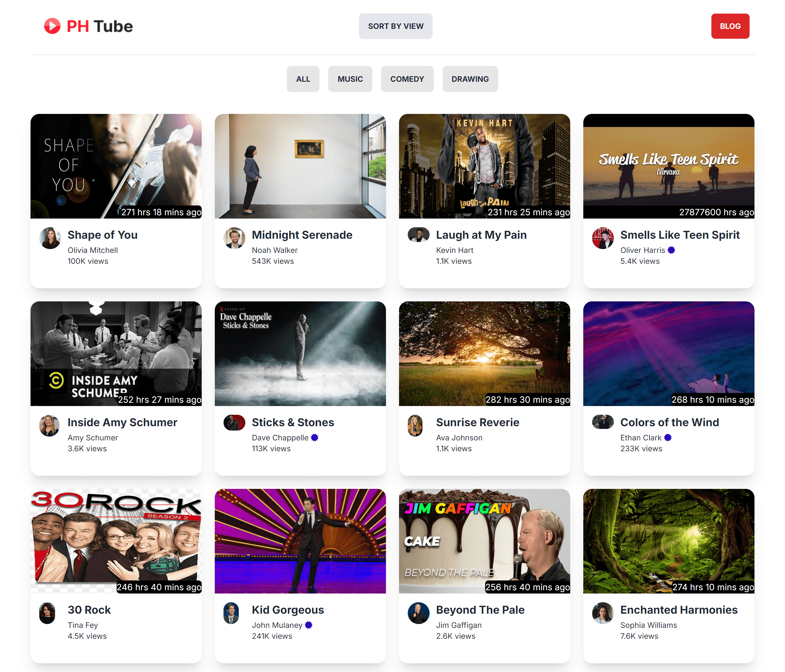785x672 pixels.
Task: Click the '282 hrs 30 mins ago' label
Action: (527, 400)
